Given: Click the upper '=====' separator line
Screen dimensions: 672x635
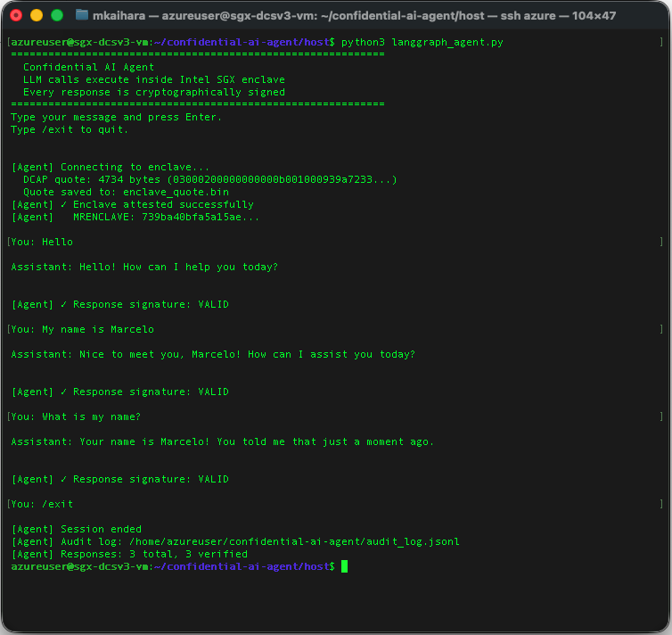Looking at the screenshot, I should coord(198,54).
